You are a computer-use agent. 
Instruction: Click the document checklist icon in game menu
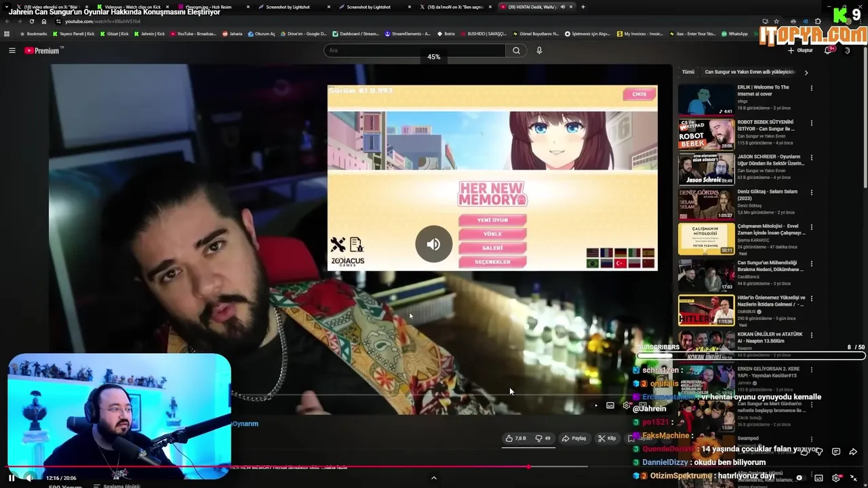tap(357, 244)
